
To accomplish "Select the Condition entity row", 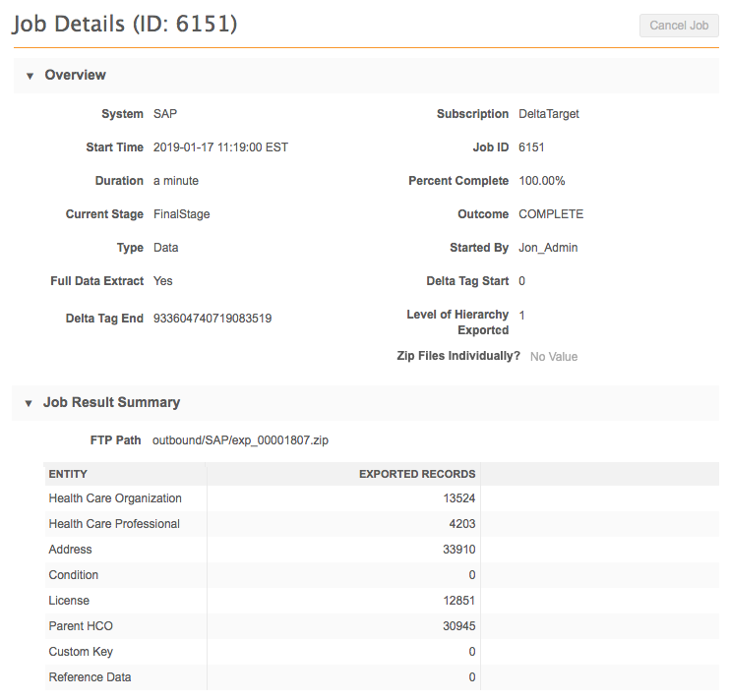I will 74,575.
